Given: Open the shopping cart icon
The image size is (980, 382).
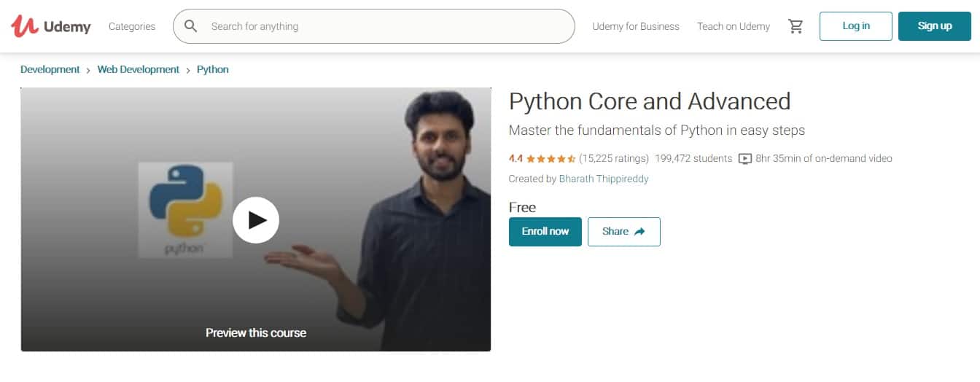Looking at the screenshot, I should 796,26.
